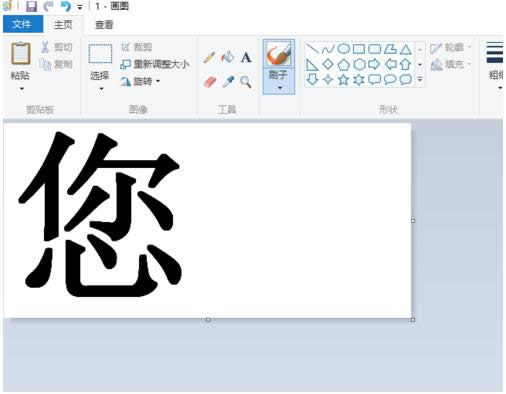Select the Color picker eyedropper tool
The image size is (506, 394).
(x=228, y=81)
